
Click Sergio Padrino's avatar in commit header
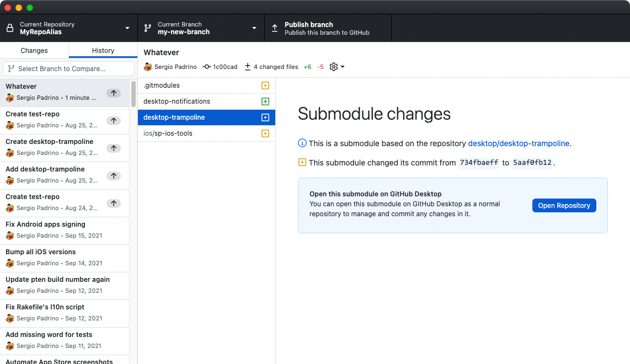[x=147, y=66]
